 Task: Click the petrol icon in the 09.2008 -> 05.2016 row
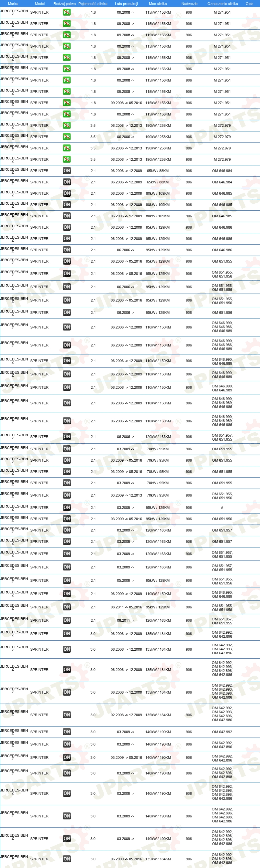point(67,103)
